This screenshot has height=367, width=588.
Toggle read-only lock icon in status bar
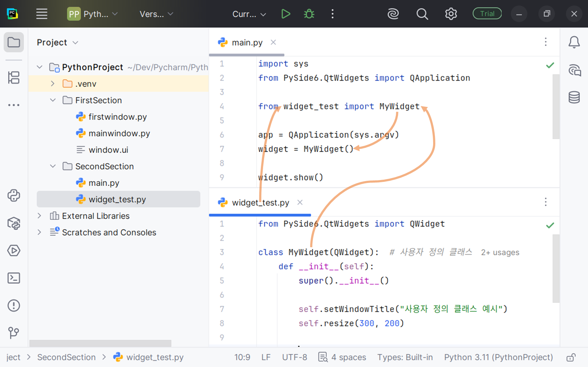(571, 358)
